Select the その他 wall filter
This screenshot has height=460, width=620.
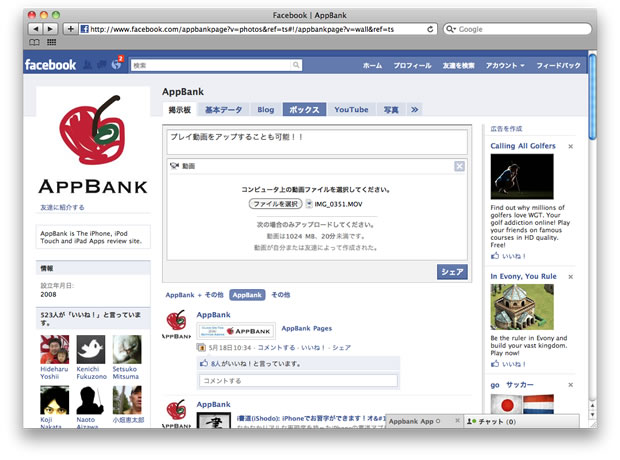[280, 295]
